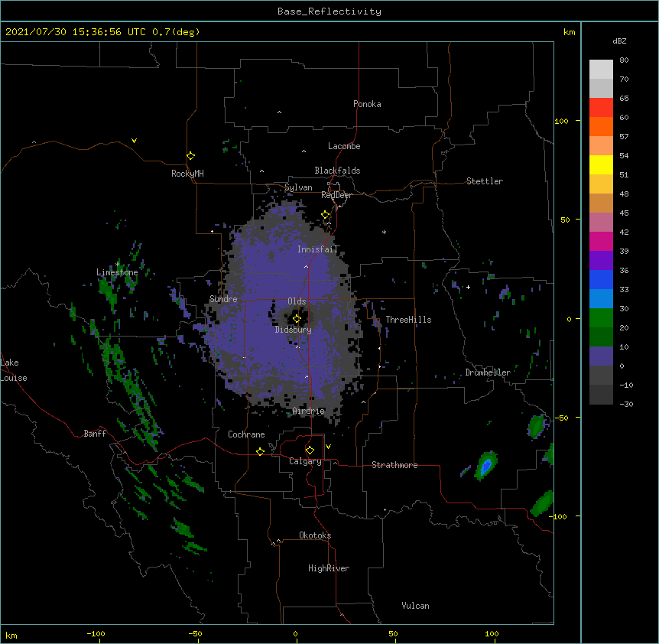This screenshot has width=659, height=644.
Task: Click the HighRiver label
Action: click(329, 568)
